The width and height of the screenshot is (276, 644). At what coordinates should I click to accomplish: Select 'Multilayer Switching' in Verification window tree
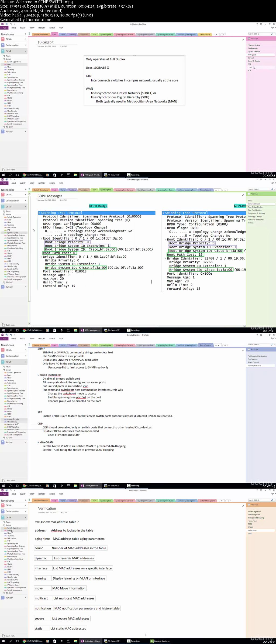click(15, 559)
